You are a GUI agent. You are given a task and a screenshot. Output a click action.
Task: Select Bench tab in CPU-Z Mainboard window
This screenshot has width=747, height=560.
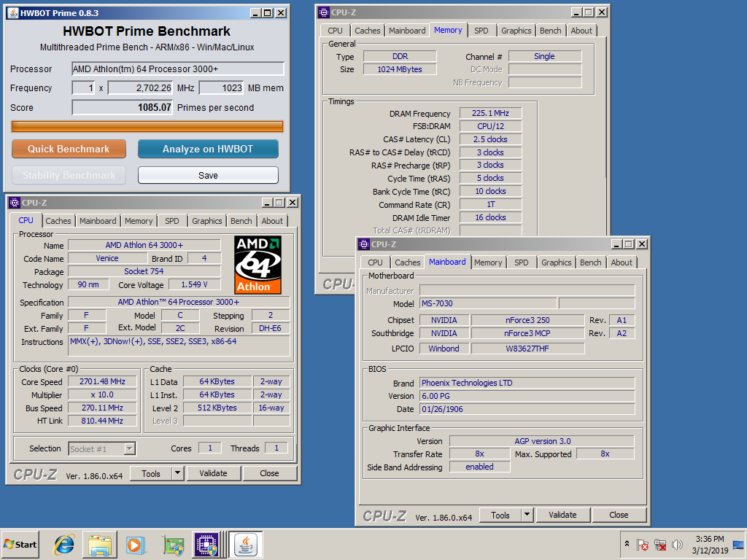[590, 262]
